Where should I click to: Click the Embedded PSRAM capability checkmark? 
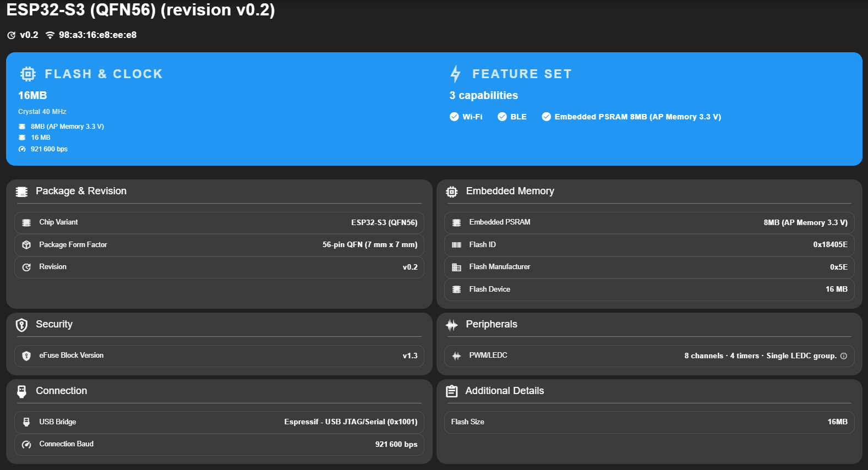click(x=546, y=117)
